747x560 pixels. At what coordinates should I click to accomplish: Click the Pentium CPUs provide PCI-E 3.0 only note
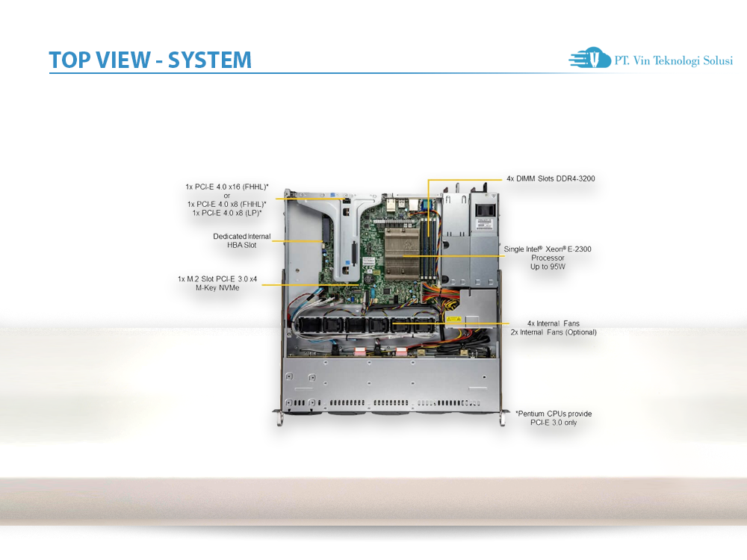click(554, 418)
